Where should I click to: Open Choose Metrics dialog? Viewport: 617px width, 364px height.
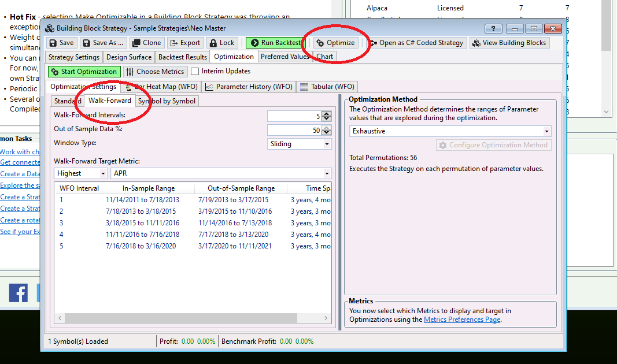click(155, 72)
